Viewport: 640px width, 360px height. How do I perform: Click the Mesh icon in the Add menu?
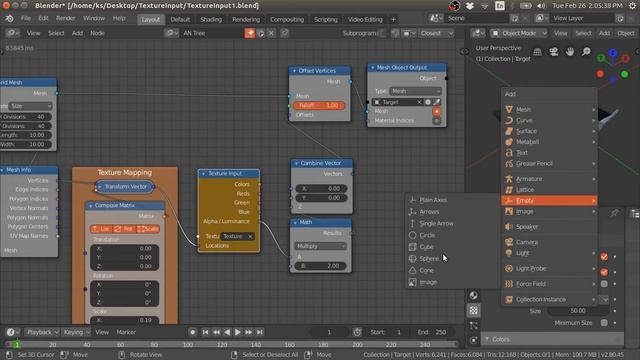(x=509, y=109)
